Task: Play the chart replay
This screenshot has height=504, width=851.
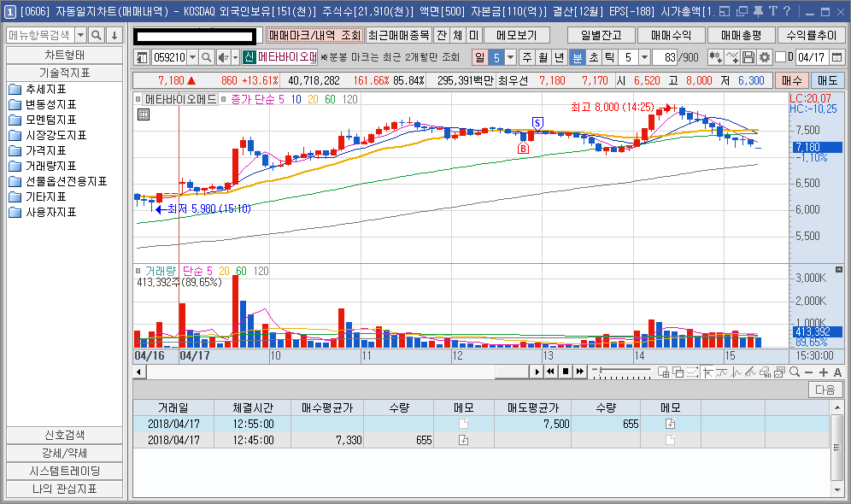Action: pos(537,372)
